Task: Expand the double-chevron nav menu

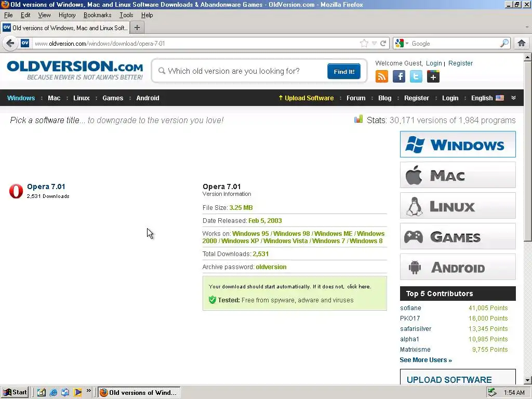Action: click(x=514, y=98)
